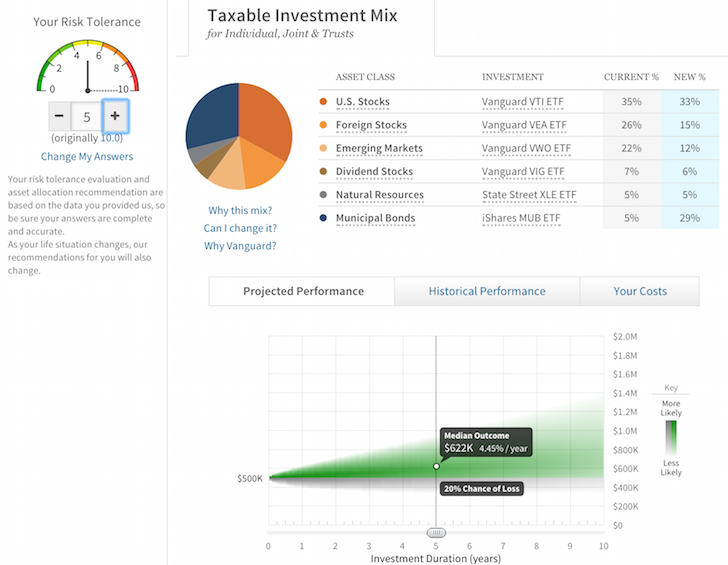Click the likelihood key gradient bar
Screen dimensions: 728x565
[x=671, y=437]
